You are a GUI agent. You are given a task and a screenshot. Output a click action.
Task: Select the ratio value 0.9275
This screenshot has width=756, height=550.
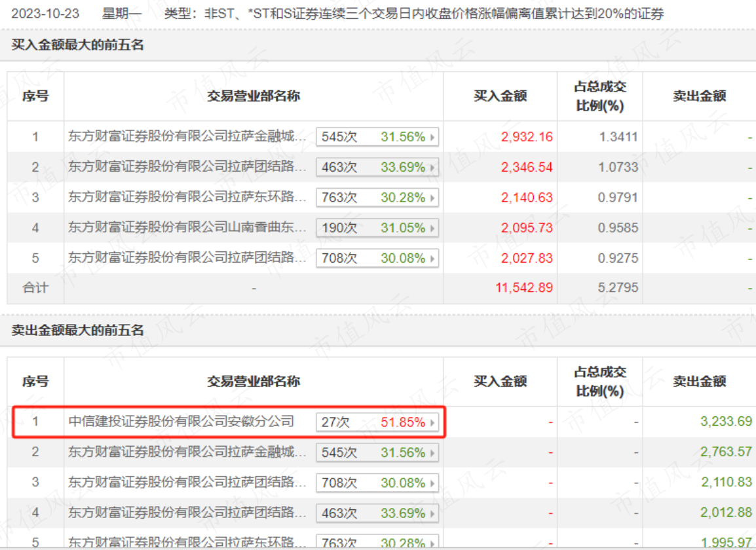point(618,259)
